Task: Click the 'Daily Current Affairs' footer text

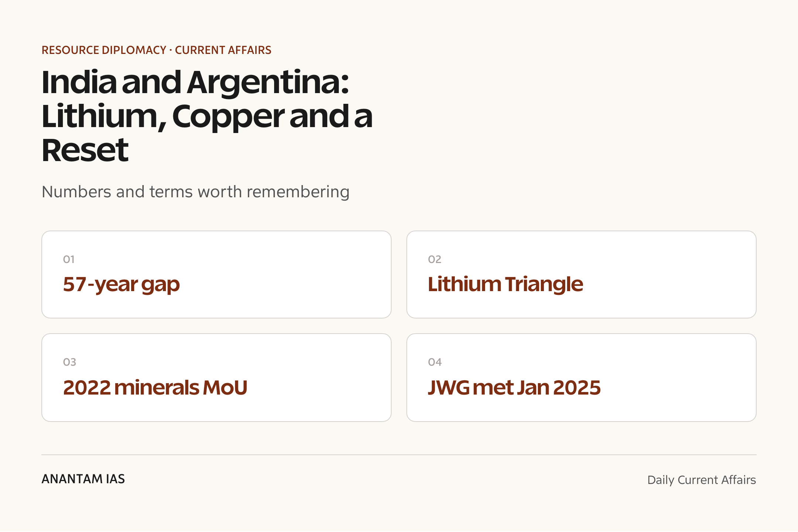Action: (x=702, y=480)
